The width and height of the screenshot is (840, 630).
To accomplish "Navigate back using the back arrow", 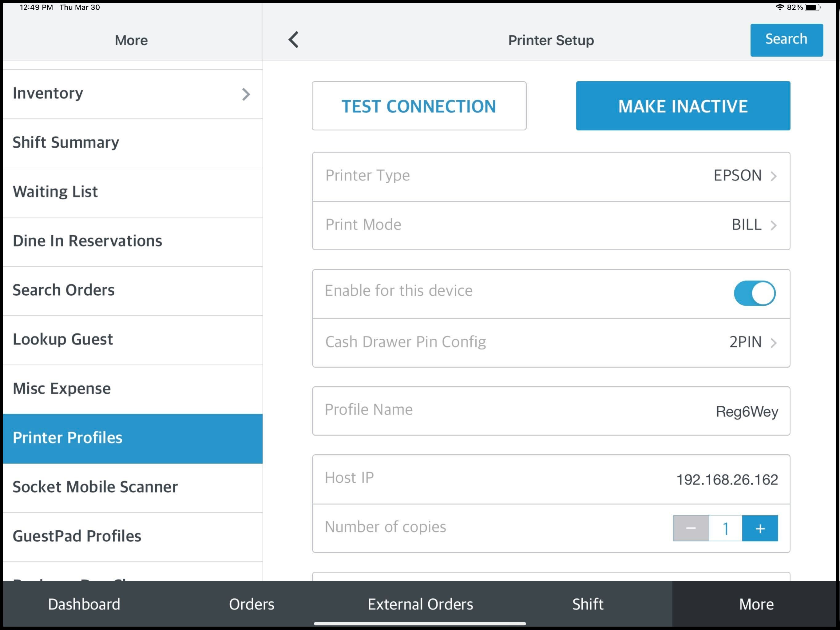I will pos(293,39).
